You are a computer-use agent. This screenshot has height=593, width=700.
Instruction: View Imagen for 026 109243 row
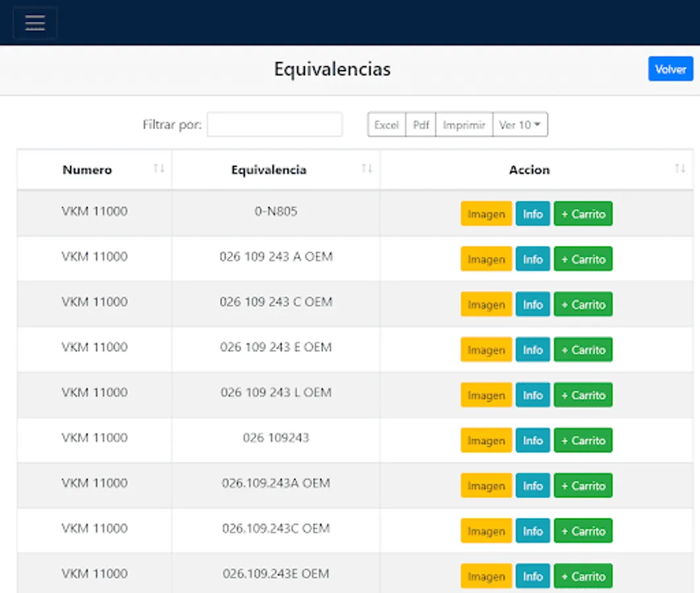tap(486, 440)
